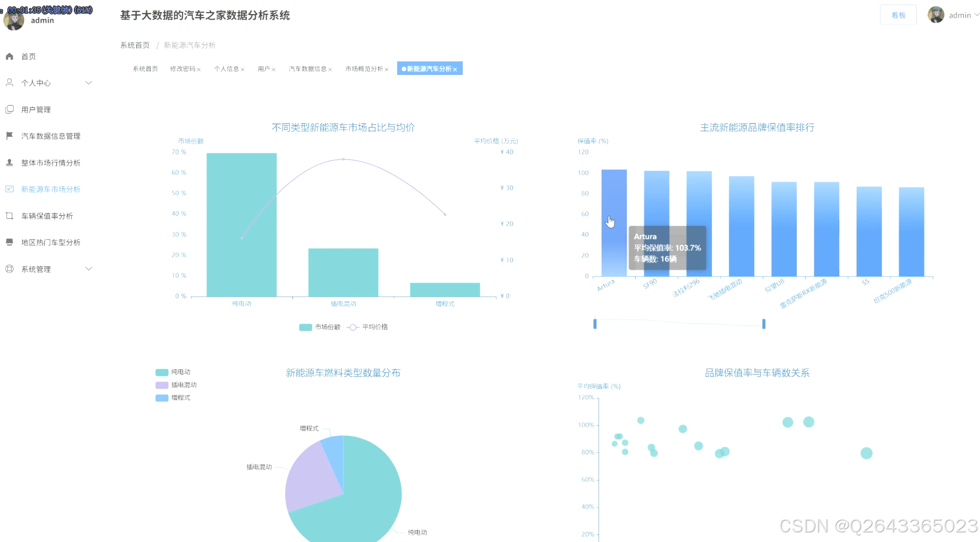Image resolution: width=980 pixels, height=542 pixels.
Task: Open 地区热门车型分析 in the sidebar
Action: pyautogui.click(x=51, y=242)
